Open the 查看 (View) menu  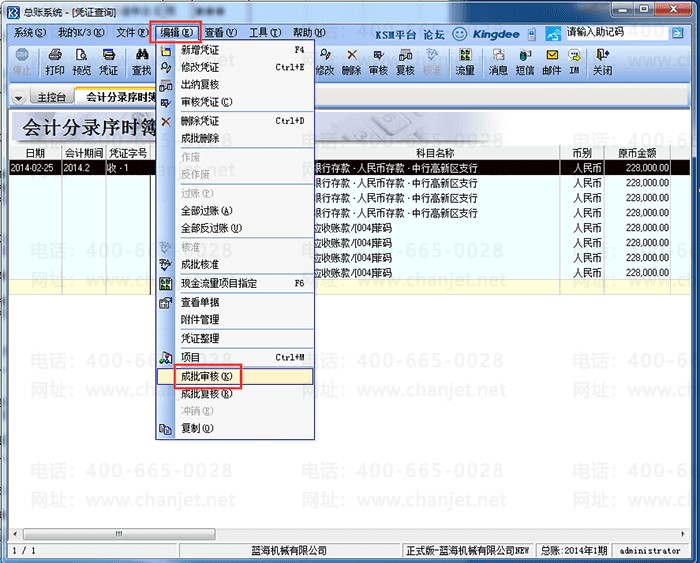pos(221,33)
